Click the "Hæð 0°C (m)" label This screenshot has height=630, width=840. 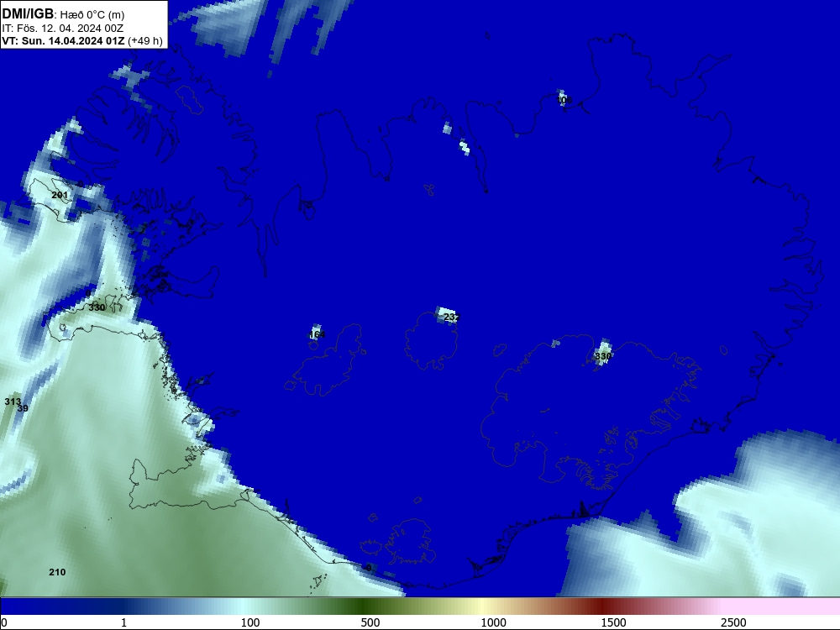point(92,15)
